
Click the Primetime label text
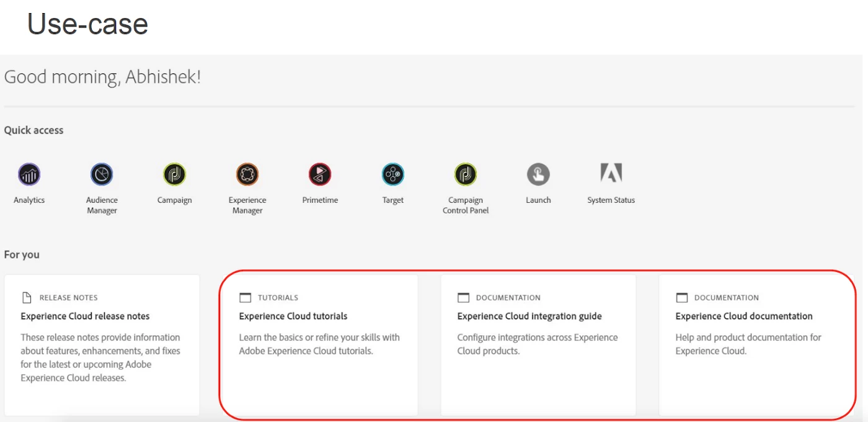tap(320, 200)
